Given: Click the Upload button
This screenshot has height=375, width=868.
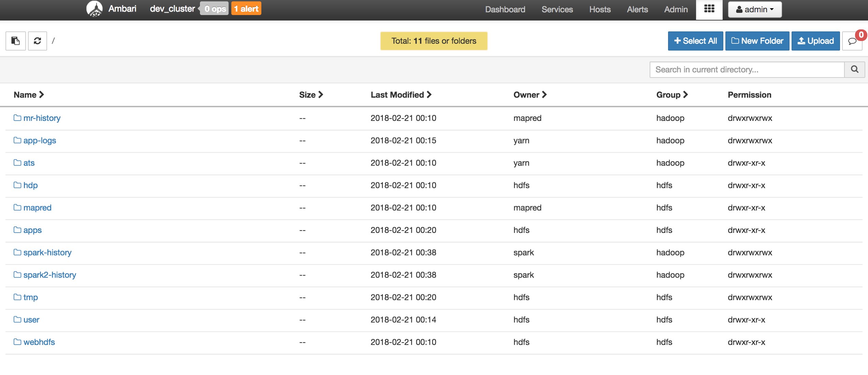Looking at the screenshot, I should [x=815, y=41].
